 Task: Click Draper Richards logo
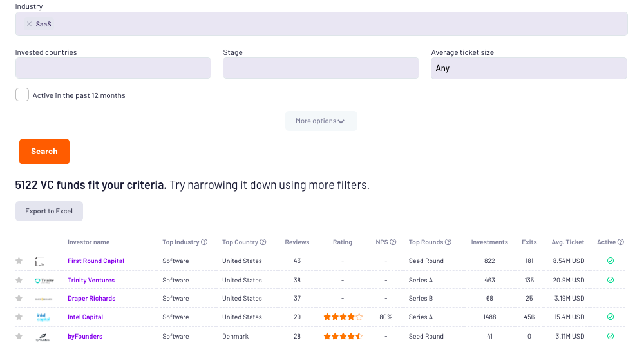pos(43,299)
